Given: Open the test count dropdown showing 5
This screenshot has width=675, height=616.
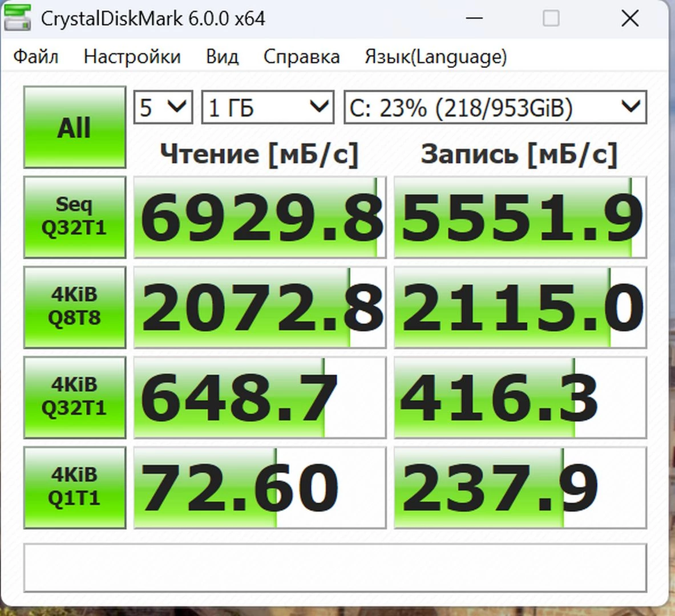Looking at the screenshot, I should click(x=163, y=107).
